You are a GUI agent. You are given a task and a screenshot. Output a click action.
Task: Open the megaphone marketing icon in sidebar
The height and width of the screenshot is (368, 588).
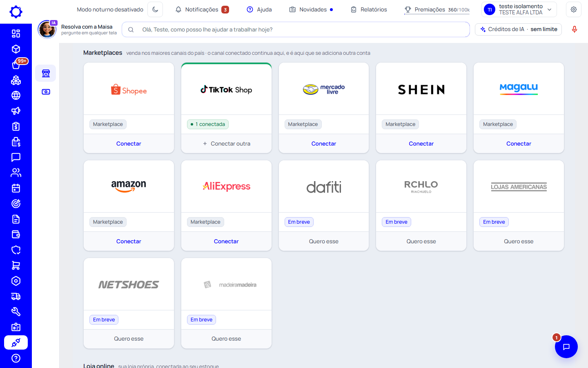tap(16, 111)
